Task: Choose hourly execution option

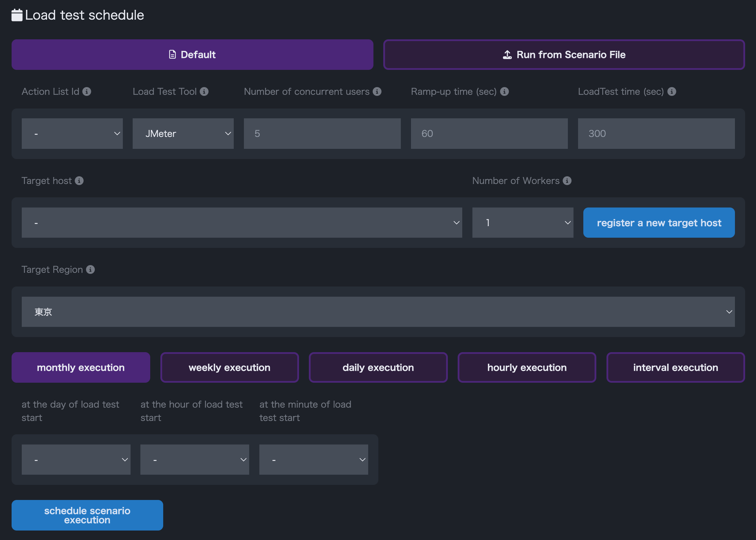Action: coord(527,368)
